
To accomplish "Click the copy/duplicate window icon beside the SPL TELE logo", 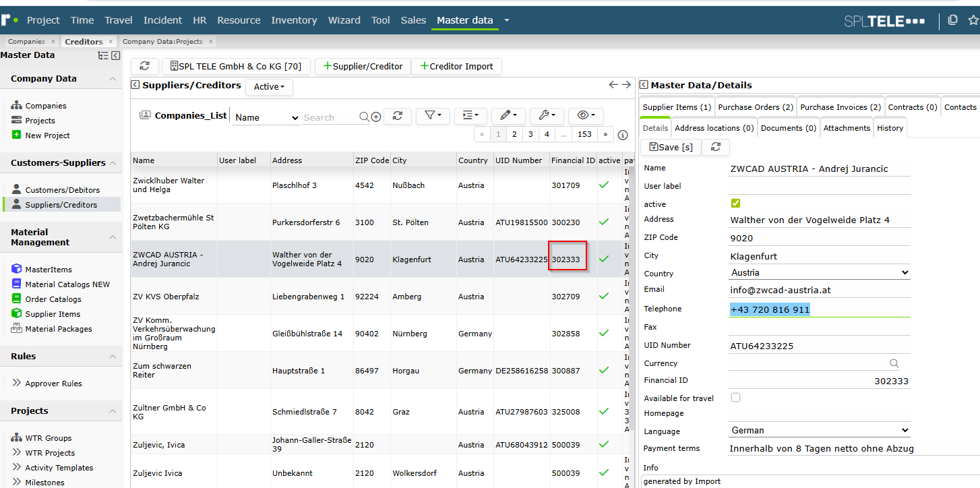I will click(x=952, y=20).
